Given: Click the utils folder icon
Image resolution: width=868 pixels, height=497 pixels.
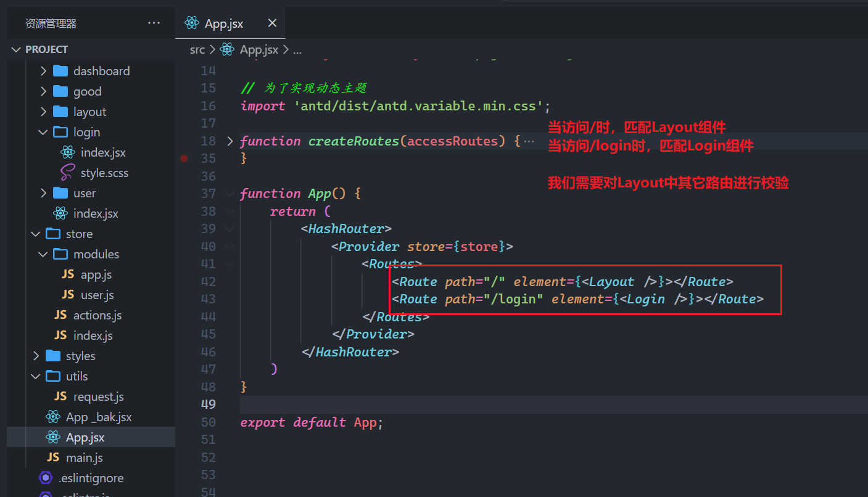Looking at the screenshot, I should [53, 376].
